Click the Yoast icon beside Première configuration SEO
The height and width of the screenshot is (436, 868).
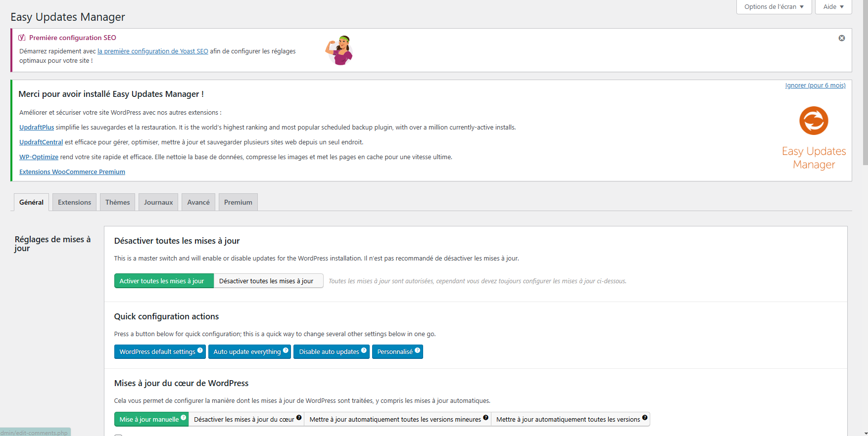click(x=22, y=38)
